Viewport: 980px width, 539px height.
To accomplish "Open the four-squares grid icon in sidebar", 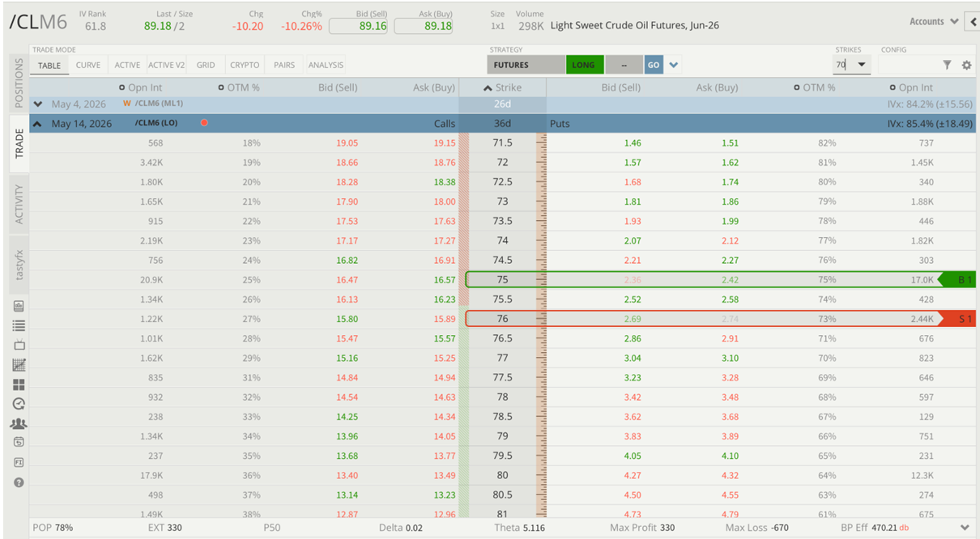I will (x=19, y=384).
